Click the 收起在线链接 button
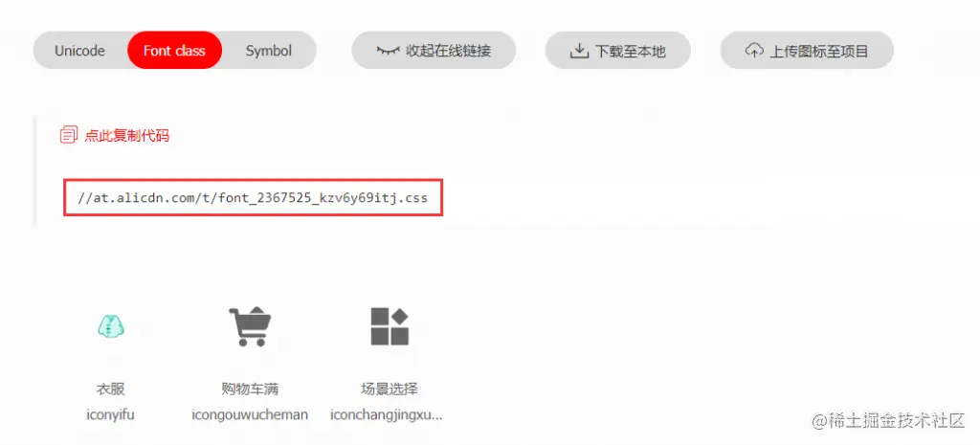 coord(434,51)
